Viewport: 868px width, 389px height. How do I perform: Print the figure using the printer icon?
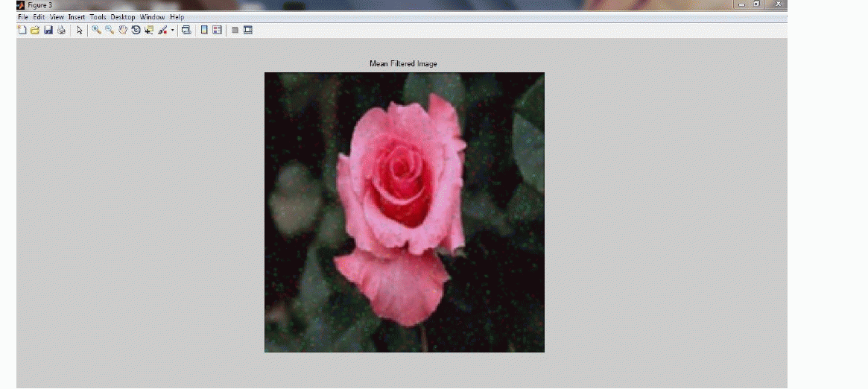point(61,31)
